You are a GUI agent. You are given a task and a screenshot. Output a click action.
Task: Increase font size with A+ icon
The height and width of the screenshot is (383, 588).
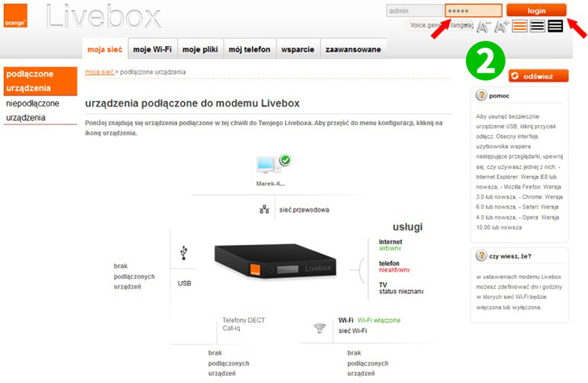[502, 26]
